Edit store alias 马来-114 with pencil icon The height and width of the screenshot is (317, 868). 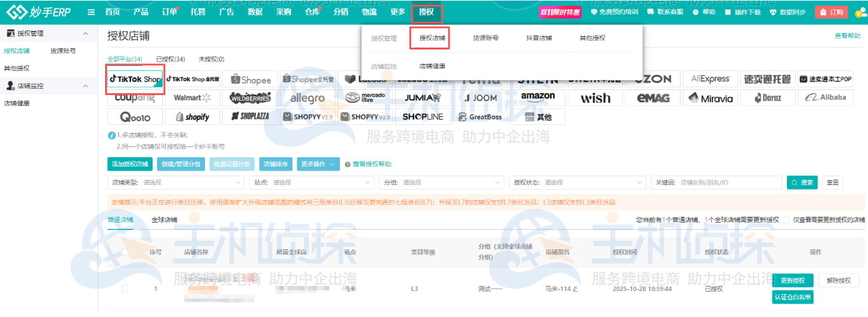click(576, 288)
